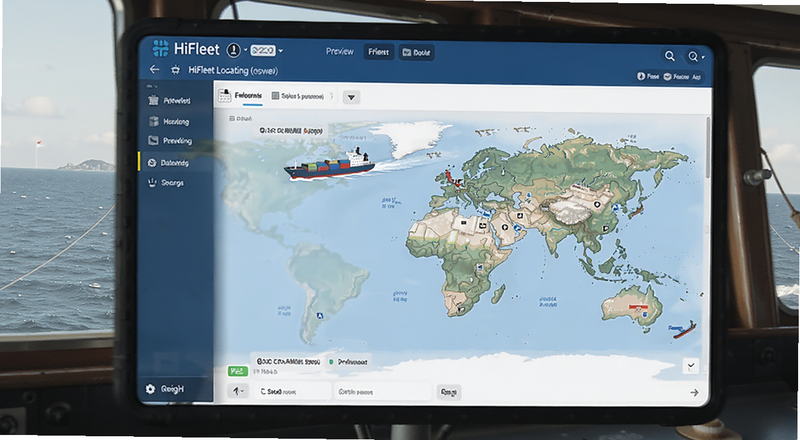Toggle the small checkbox at map top-left
Screen dimensions: 800x440
point(232,118)
